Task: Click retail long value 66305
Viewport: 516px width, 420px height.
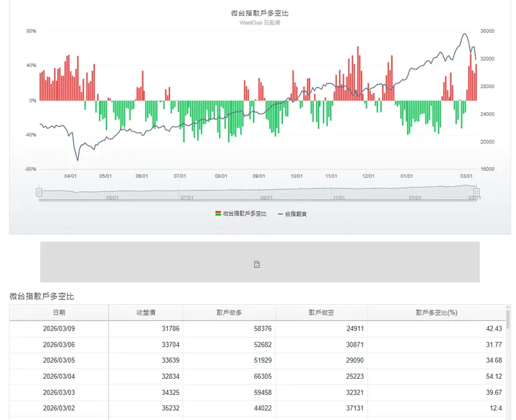Action: (263, 376)
